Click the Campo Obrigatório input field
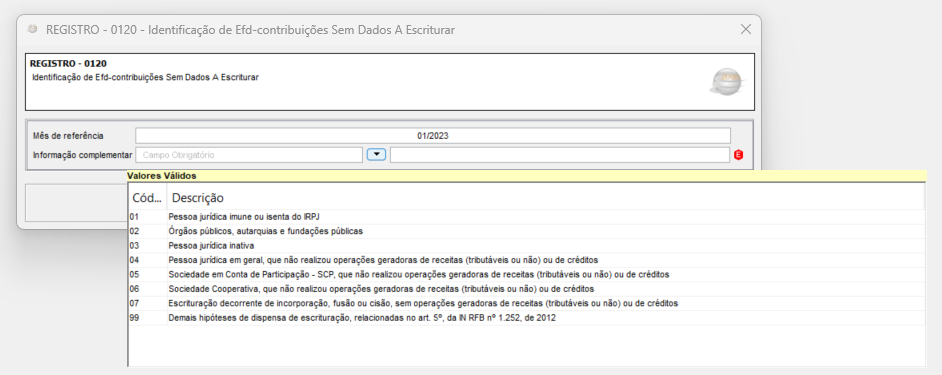The height and width of the screenshot is (375, 942). pyautogui.click(x=249, y=155)
